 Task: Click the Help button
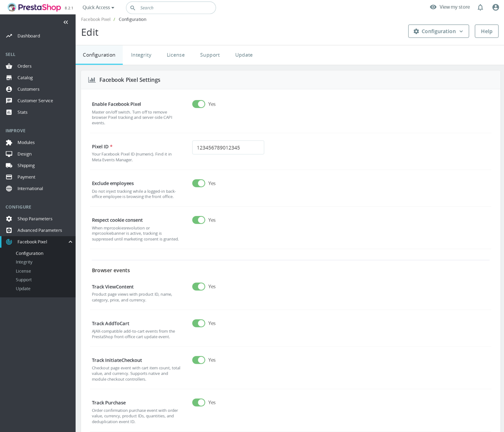point(486,31)
